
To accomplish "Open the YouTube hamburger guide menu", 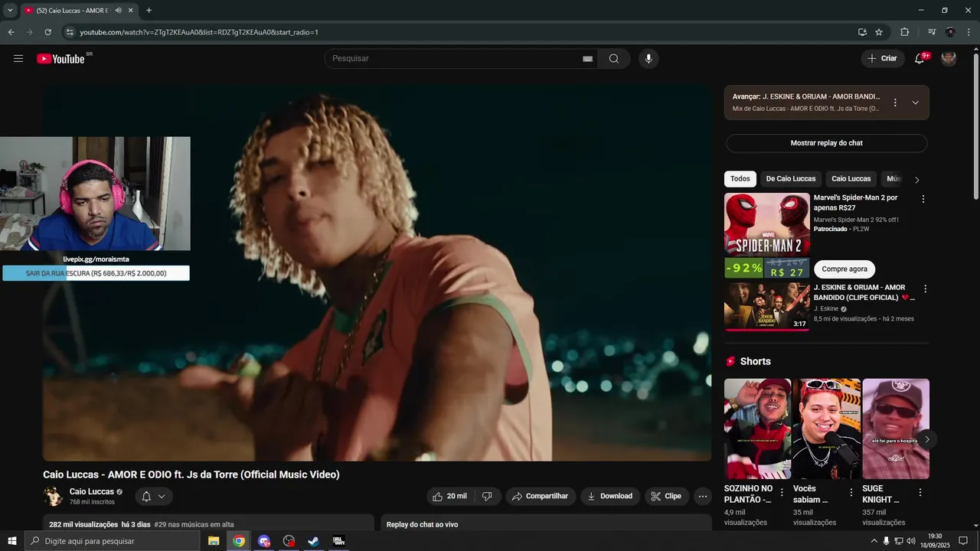I will click(x=18, y=58).
